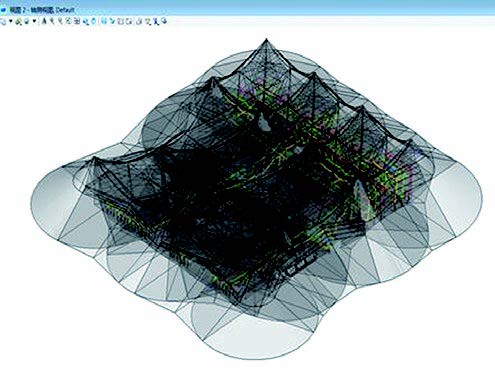The width and height of the screenshot is (495, 385).
Task: Activate the Window Area tool
Action: pos(68,22)
